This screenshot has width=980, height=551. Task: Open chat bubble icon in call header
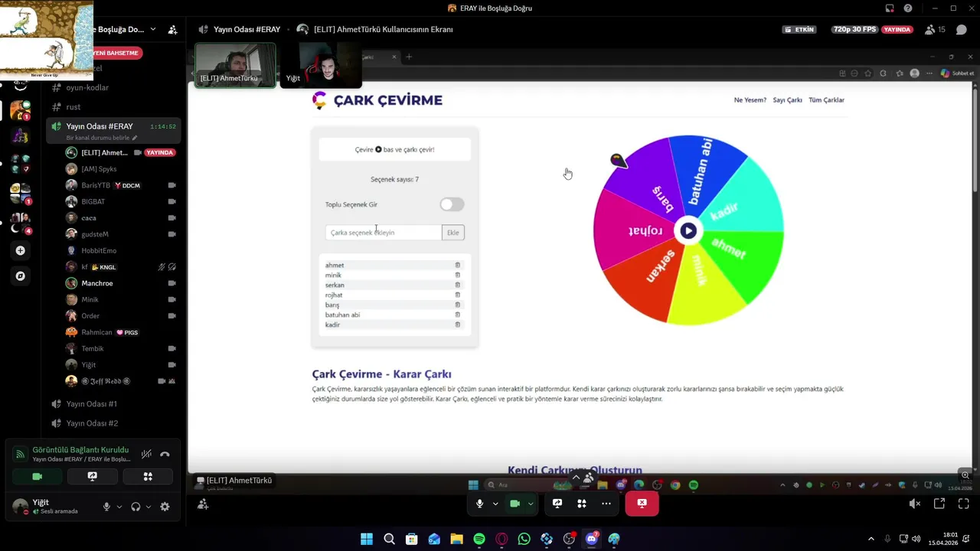[x=962, y=30]
